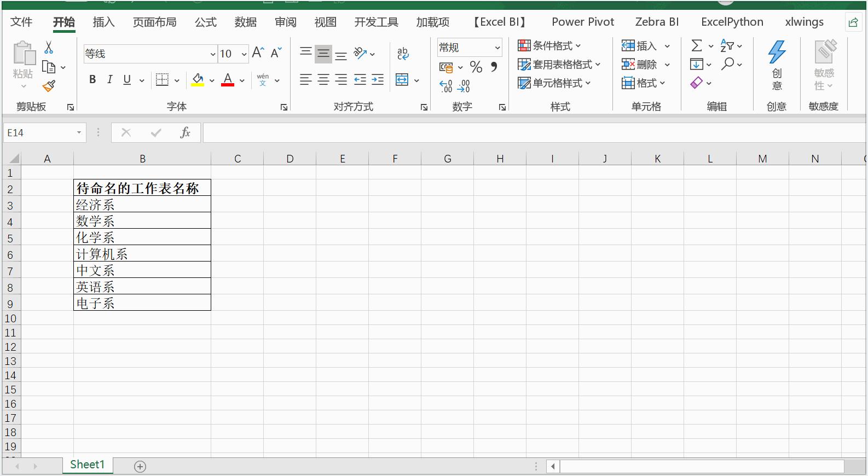Apply the yellow fill color

click(x=198, y=80)
